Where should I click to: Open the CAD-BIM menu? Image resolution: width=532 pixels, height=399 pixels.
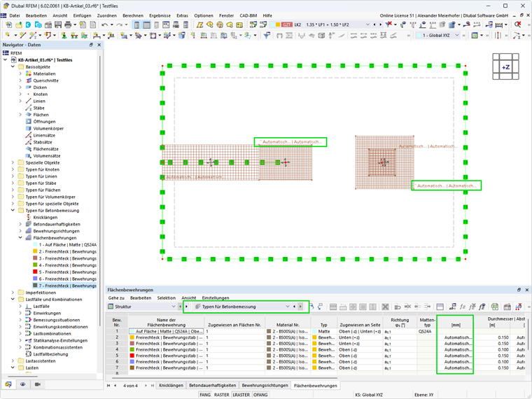[x=248, y=15]
